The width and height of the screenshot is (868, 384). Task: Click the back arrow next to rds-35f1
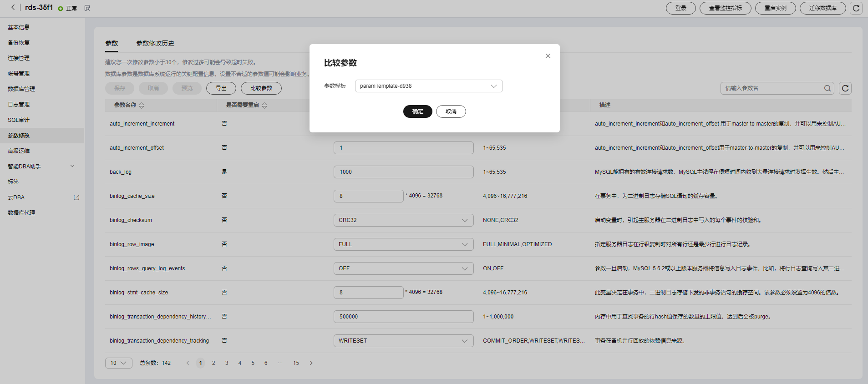(13, 7)
